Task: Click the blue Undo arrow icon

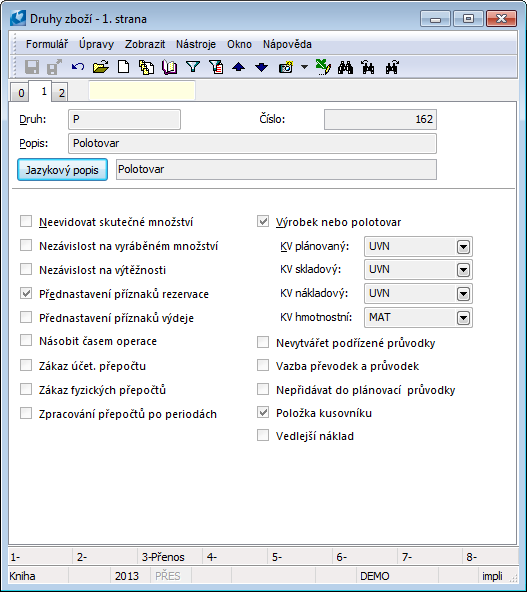Action: point(78,67)
